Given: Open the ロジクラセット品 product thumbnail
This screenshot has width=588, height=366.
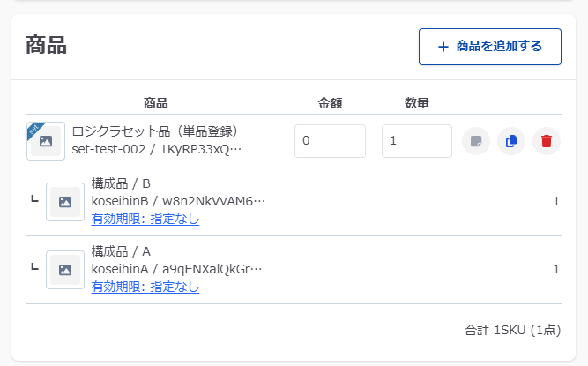Looking at the screenshot, I should coord(47,142).
